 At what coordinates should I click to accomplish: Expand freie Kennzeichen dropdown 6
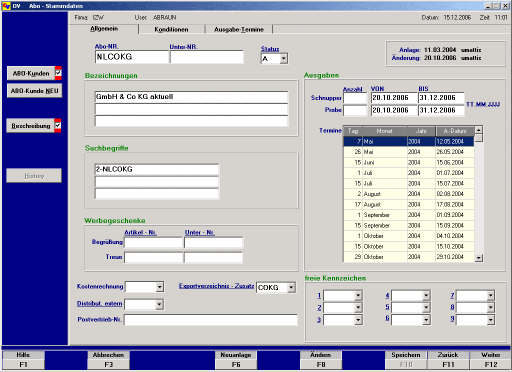click(426, 320)
